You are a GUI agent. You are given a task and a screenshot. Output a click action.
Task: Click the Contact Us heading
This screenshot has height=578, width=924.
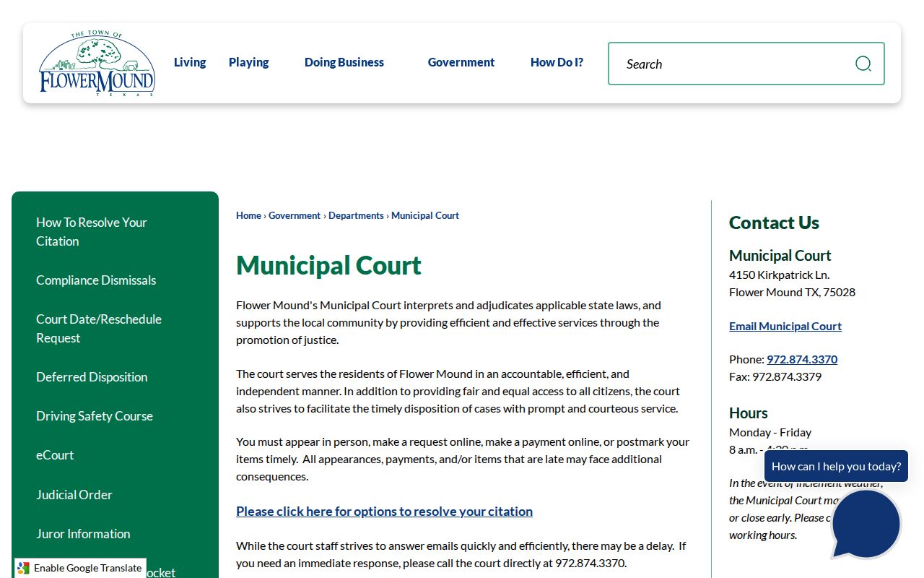point(774,223)
